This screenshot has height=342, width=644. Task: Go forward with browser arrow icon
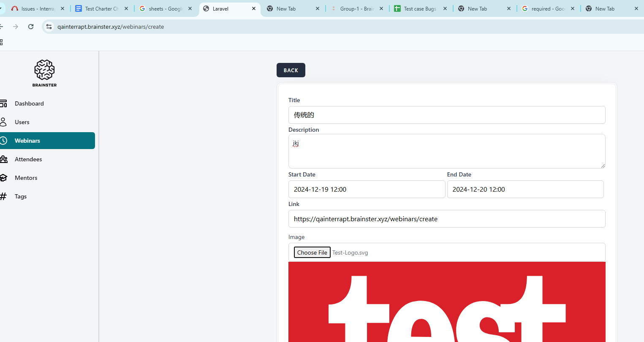[16, 27]
